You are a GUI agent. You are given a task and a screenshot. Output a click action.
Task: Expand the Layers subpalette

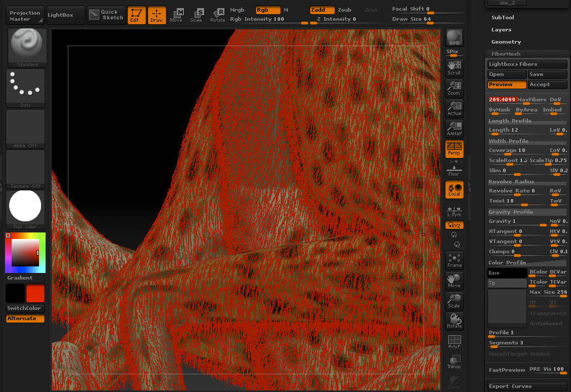[x=501, y=30]
